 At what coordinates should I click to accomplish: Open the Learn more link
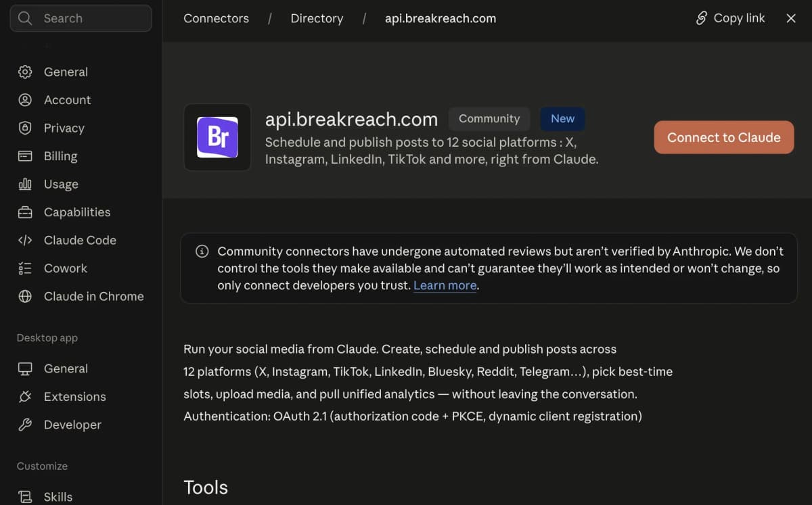point(445,285)
